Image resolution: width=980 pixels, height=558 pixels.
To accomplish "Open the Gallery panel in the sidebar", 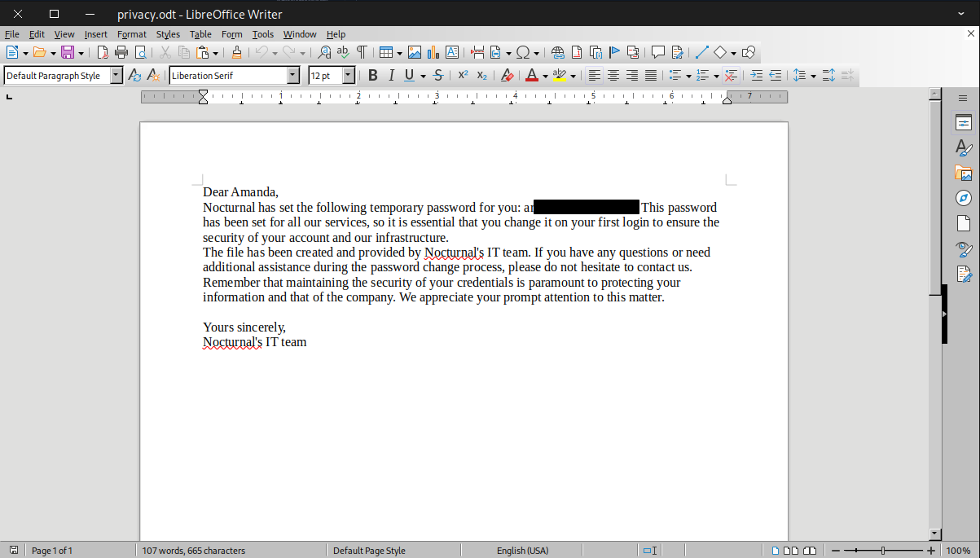I will 964,173.
